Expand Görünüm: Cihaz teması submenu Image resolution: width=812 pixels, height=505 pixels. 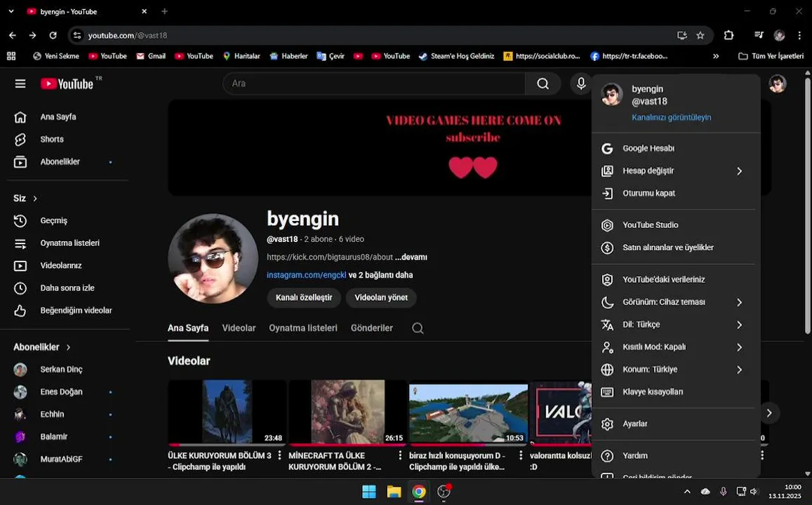[676, 302]
